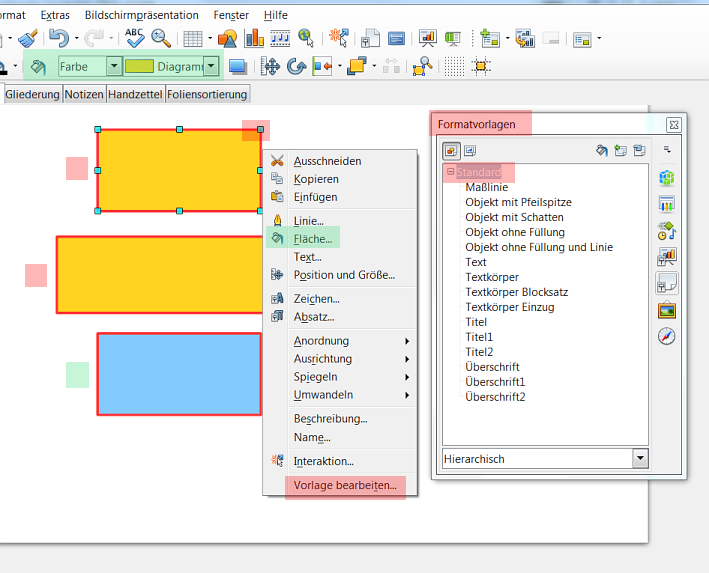Image resolution: width=709 pixels, height=573 pixels.
Task: Click the Update Style icon
Action: tap(639, 151)
